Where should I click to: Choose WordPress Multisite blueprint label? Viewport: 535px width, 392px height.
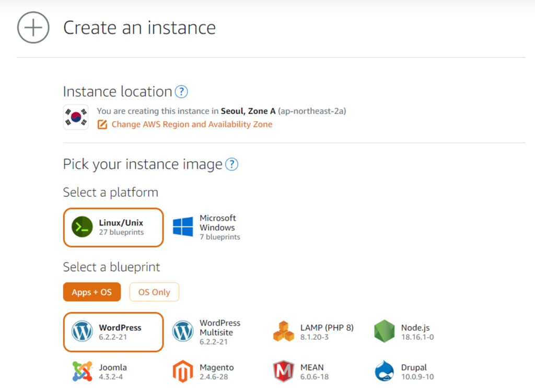[220, 328]
